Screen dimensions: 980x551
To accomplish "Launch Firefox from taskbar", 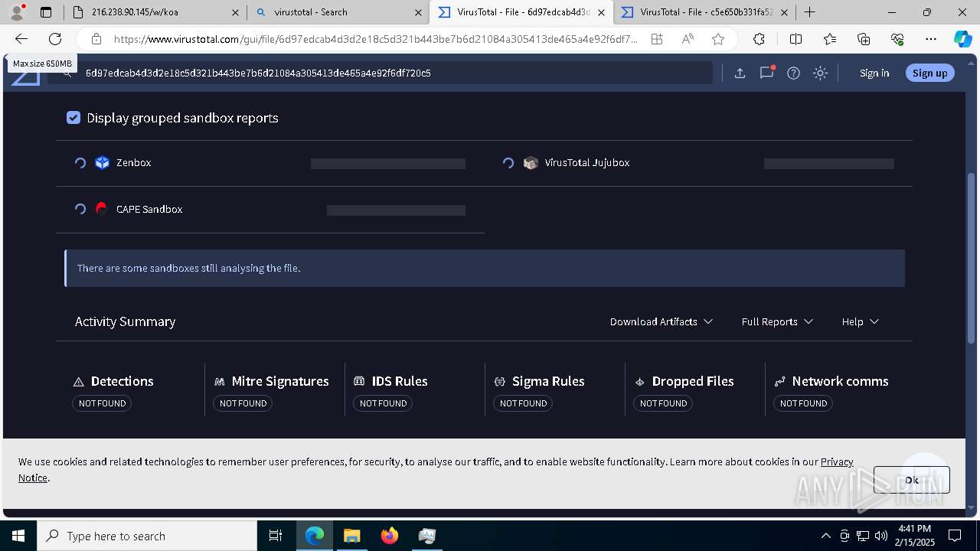I will click(x=390, y=536).
